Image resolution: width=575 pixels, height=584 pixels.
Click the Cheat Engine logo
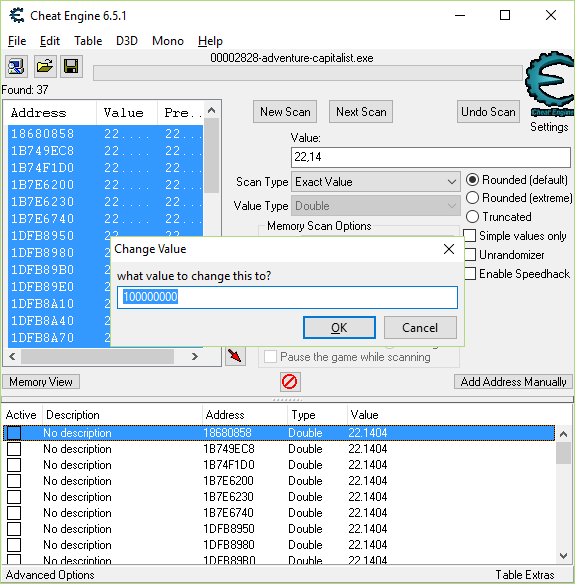pyautogui.click(x=550, y=84)
